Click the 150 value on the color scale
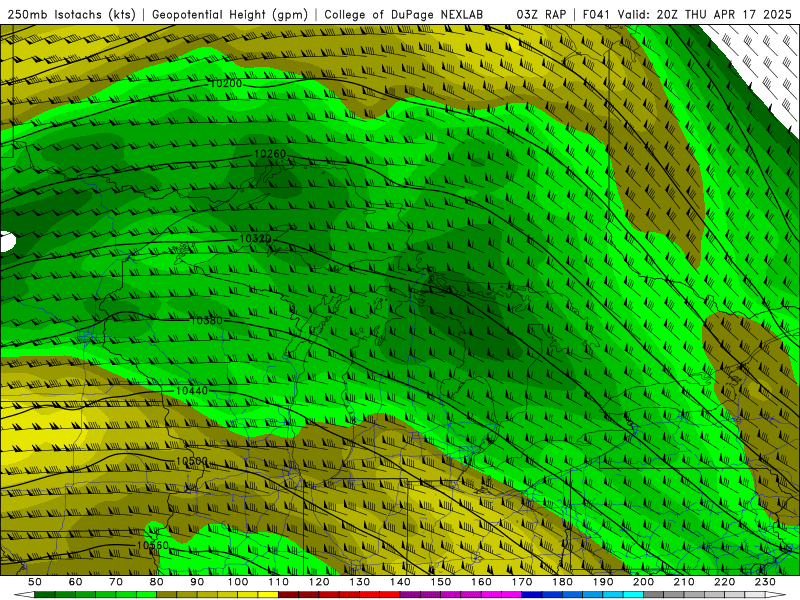Screen dimensions: 800x600 441,582
